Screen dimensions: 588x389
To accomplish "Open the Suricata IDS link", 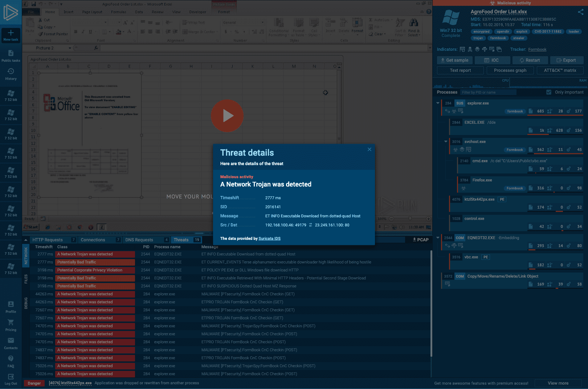I will [x=269, y=239].
